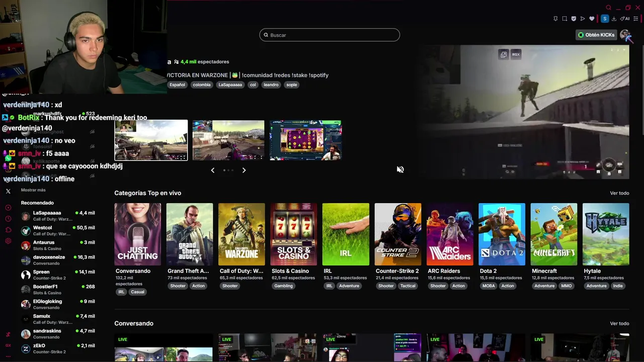Select the slots game carousel thumbnail
This screenshot has width=644, height=362.
306,140
